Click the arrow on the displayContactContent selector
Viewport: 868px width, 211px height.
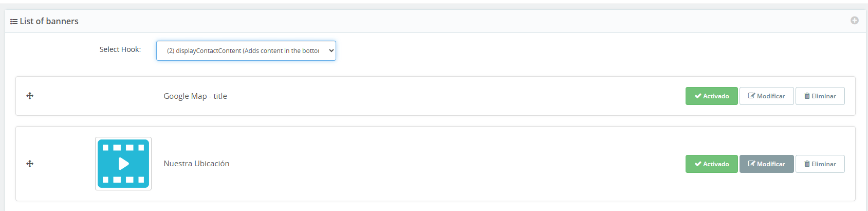(331, 51)
